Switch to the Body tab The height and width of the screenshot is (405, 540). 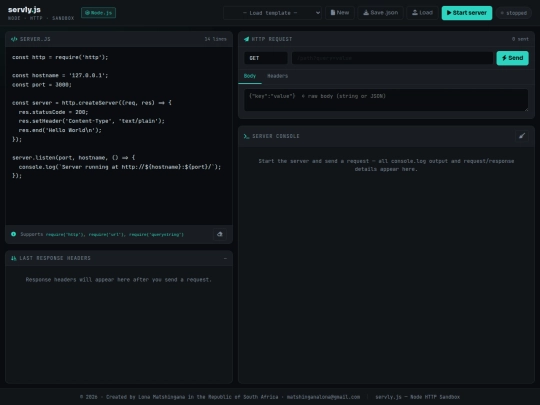250,76
